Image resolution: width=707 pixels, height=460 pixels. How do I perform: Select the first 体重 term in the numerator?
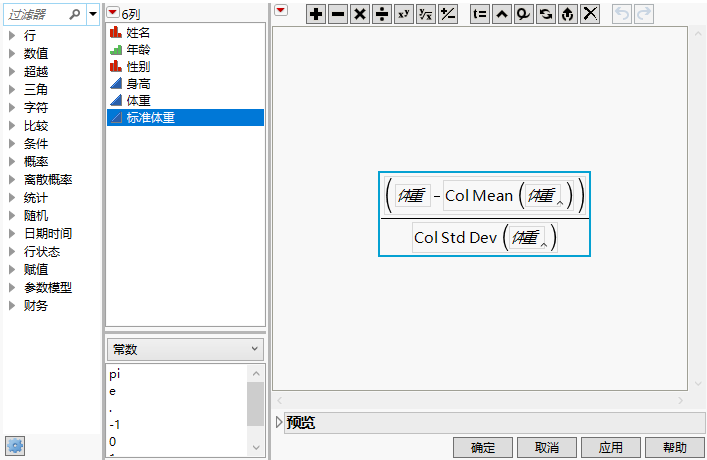coord(412,195)
